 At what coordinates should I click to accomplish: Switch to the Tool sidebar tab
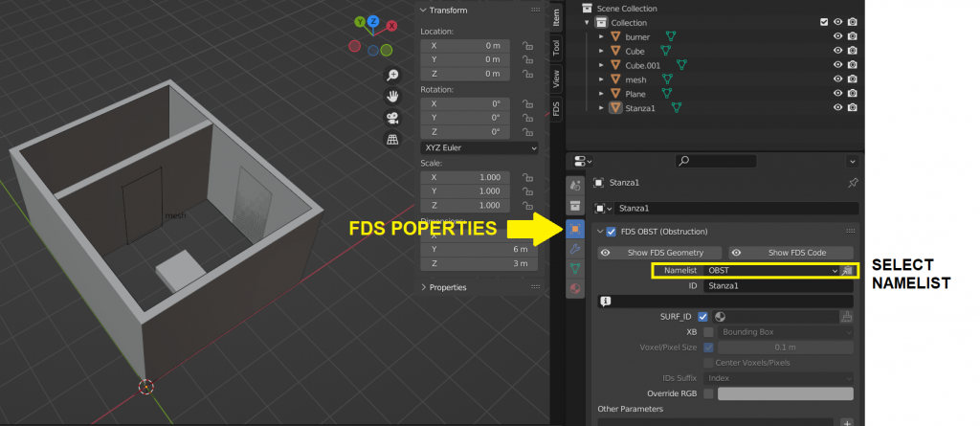click(x=556, y=48)
